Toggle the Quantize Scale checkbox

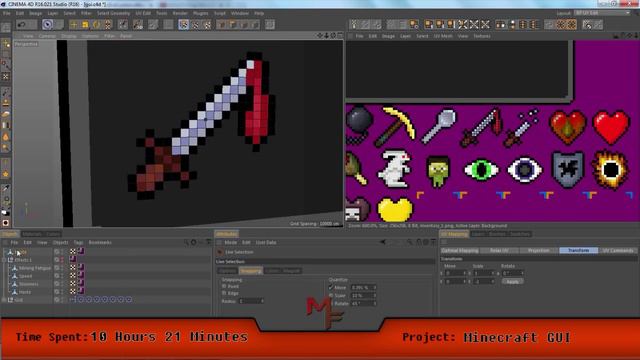(331, 295)
